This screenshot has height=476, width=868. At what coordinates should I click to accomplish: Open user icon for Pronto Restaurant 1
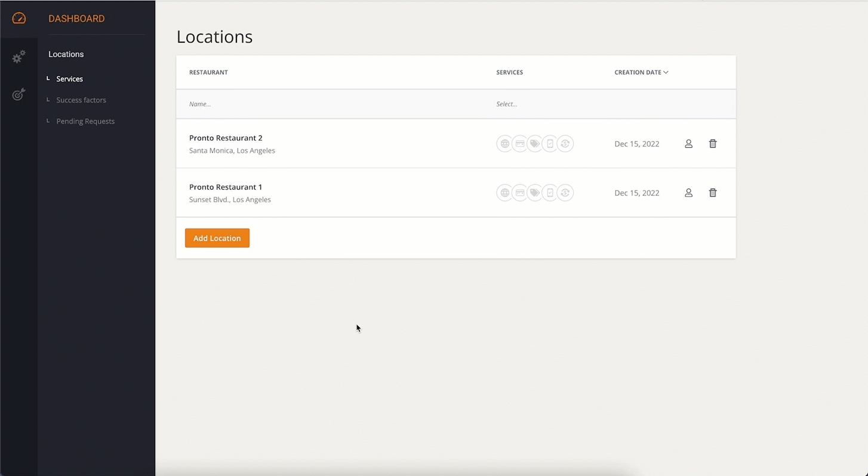[688, 193]
